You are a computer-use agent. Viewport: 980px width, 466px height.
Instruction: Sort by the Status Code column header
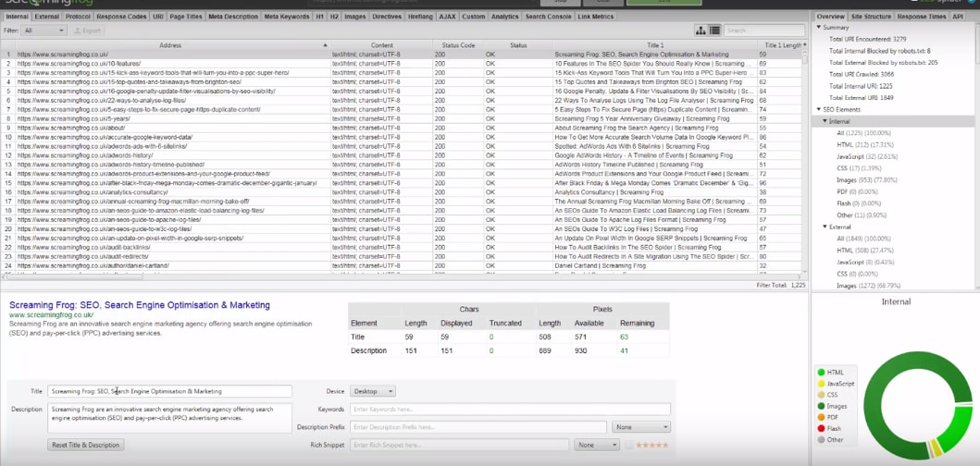[x=458, y=45]
